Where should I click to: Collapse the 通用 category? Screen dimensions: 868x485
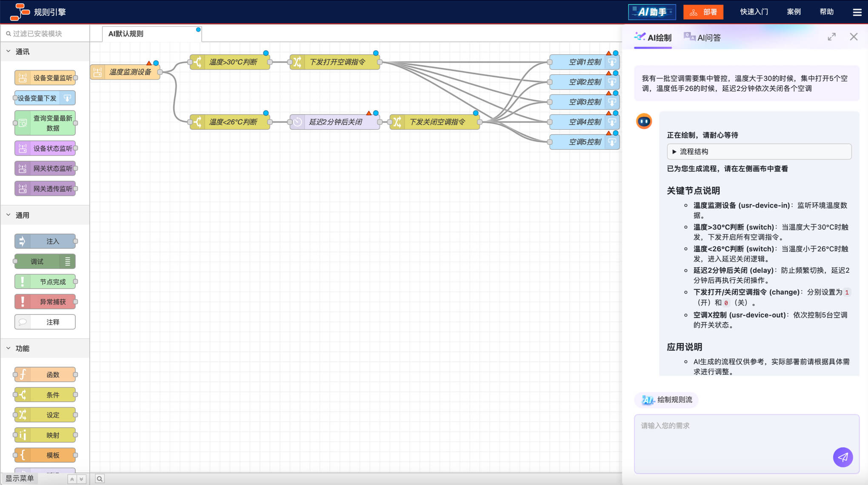coord(9,215)
